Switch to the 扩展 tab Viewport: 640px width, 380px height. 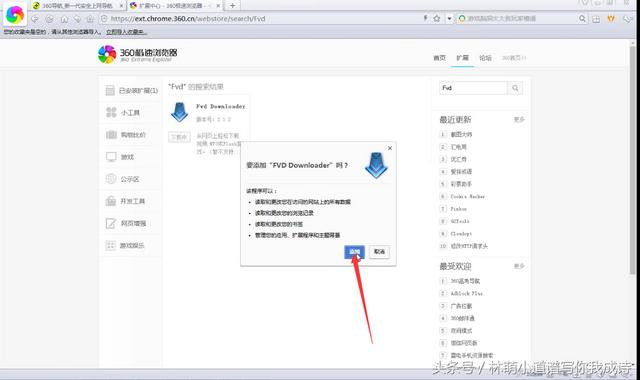[462, 58]
